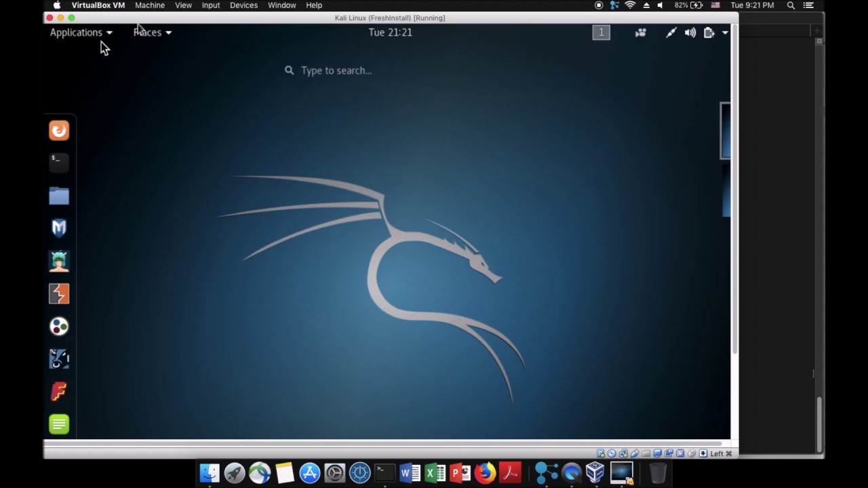Open Maltego from the Kali dash
This screenshot has width=868, height=488.
coord(59,326)
